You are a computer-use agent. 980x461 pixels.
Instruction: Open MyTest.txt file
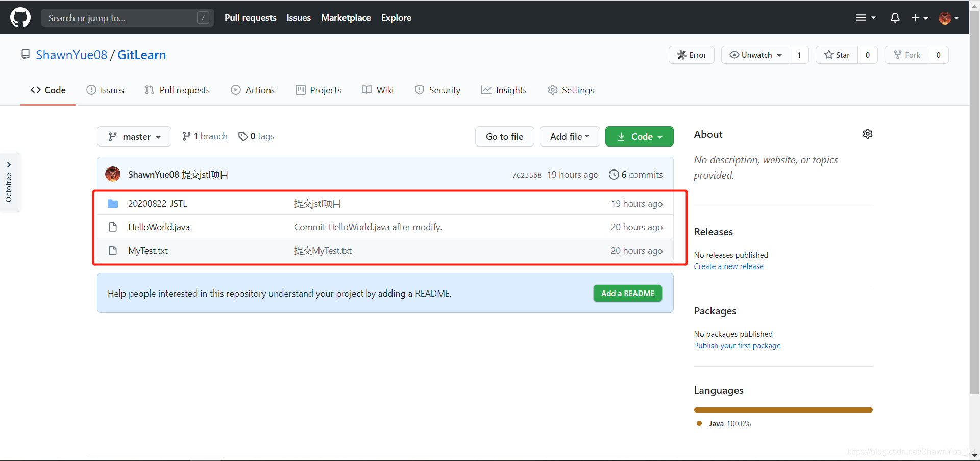click(x=148, y=251)
